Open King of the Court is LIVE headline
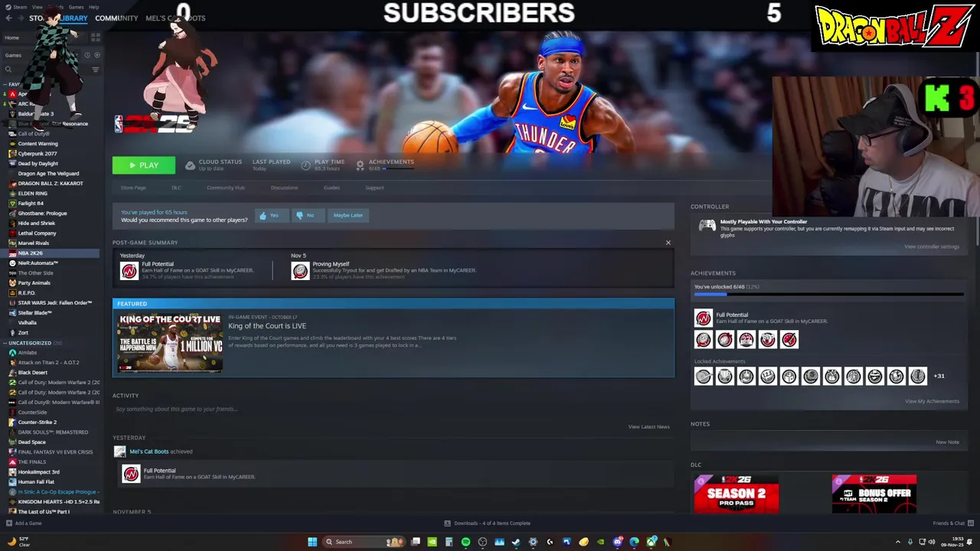Screen dimensions: 980x551 click(x=267, y=326)
